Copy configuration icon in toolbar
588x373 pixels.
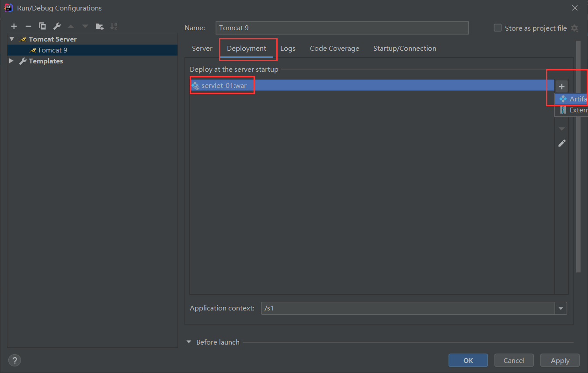(x=42, y=26)
